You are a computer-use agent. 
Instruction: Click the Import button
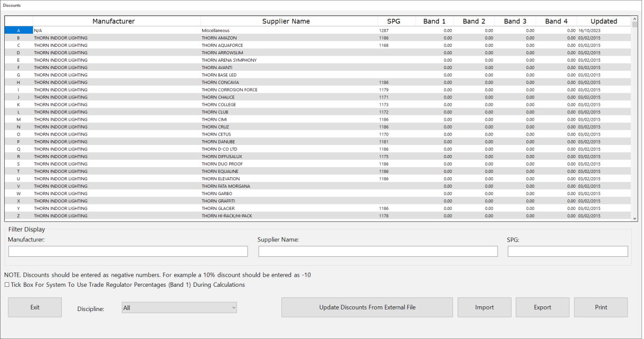click(484, 307)
